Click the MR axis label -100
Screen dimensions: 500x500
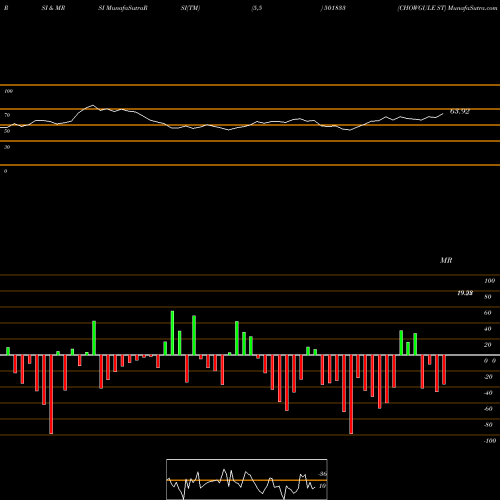(490, 441)
